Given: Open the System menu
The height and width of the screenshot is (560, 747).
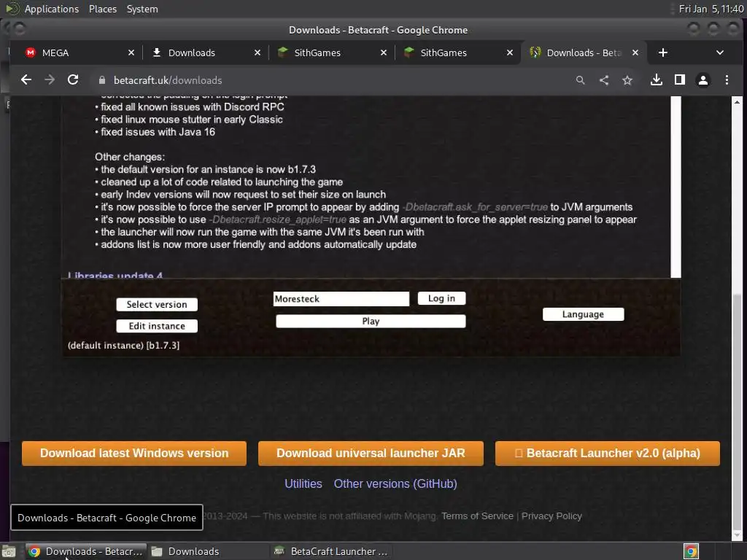Looking at the screenshot, I should tap(142, 9).
